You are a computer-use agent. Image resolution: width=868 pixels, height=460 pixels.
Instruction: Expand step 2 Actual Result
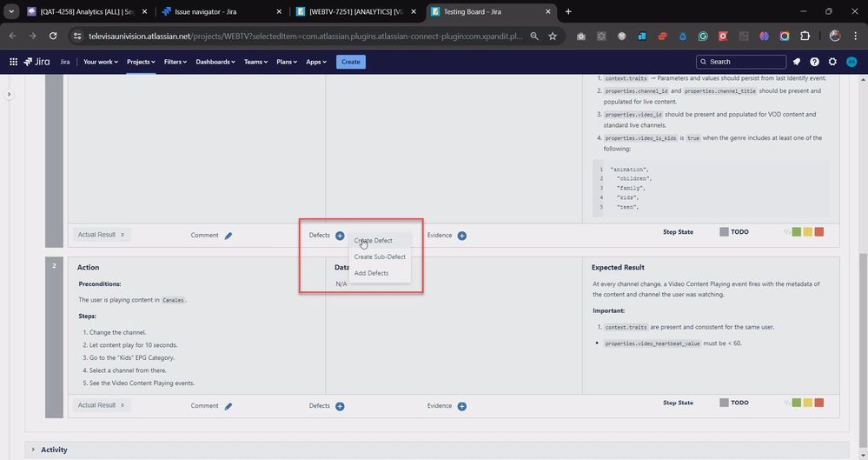102,406
